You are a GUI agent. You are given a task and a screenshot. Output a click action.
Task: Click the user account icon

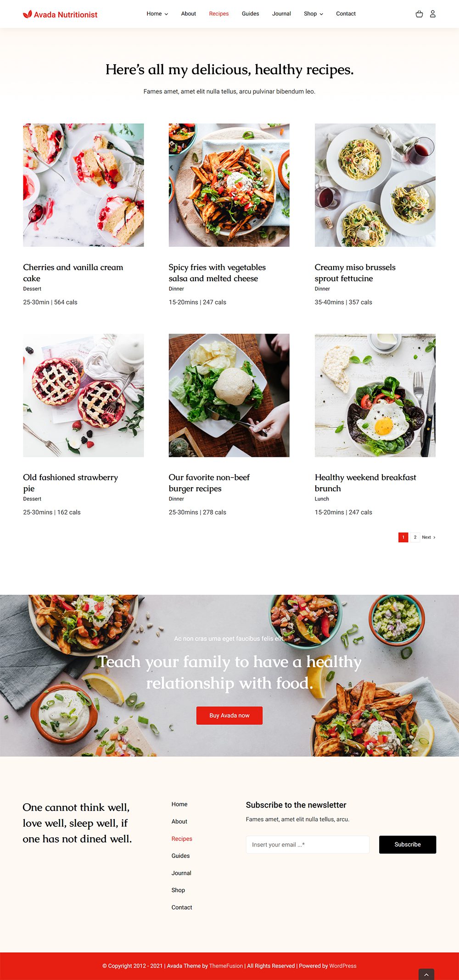(x=432, y=14)
